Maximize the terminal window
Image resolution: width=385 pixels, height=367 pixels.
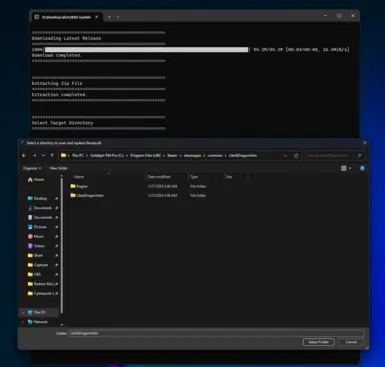[339, 16]
